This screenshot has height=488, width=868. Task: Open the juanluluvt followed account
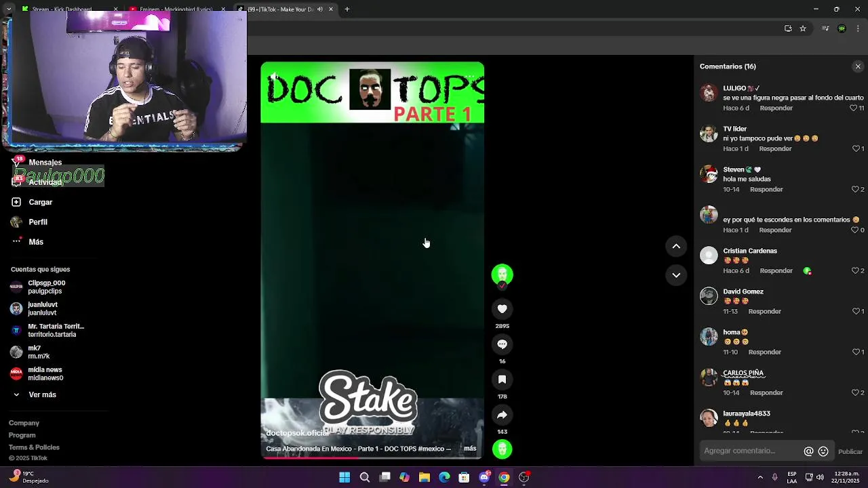click(x=34, y=308)
